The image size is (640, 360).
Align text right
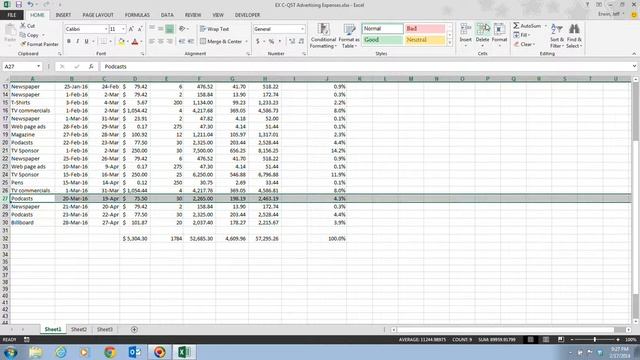tap(169, 41)
